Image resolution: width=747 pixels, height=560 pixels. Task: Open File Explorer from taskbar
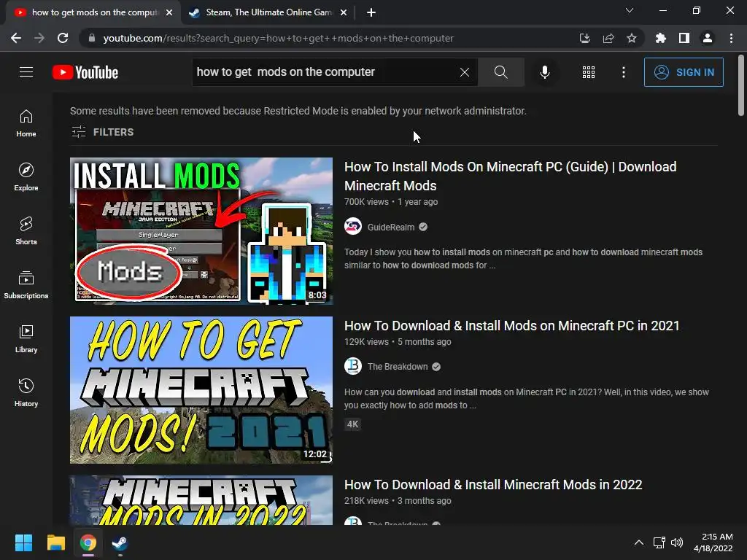click(55, 542)
